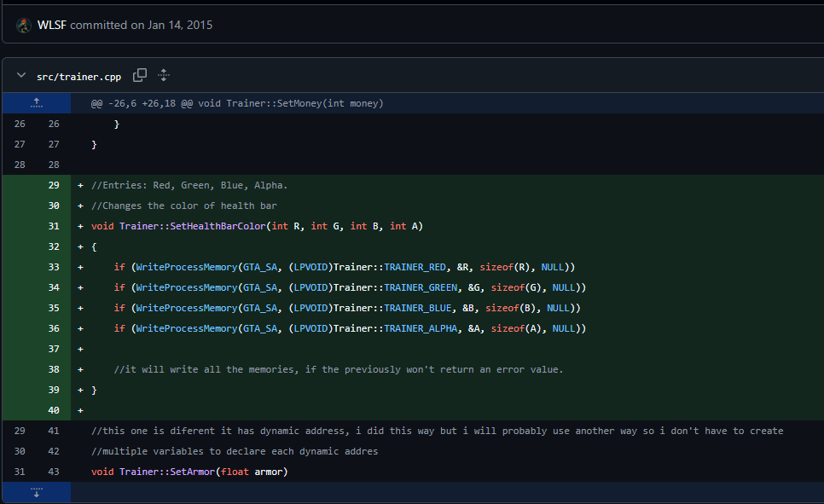
Task: Click 'float armor' parameter on line 43
Action: pos(252,472)
